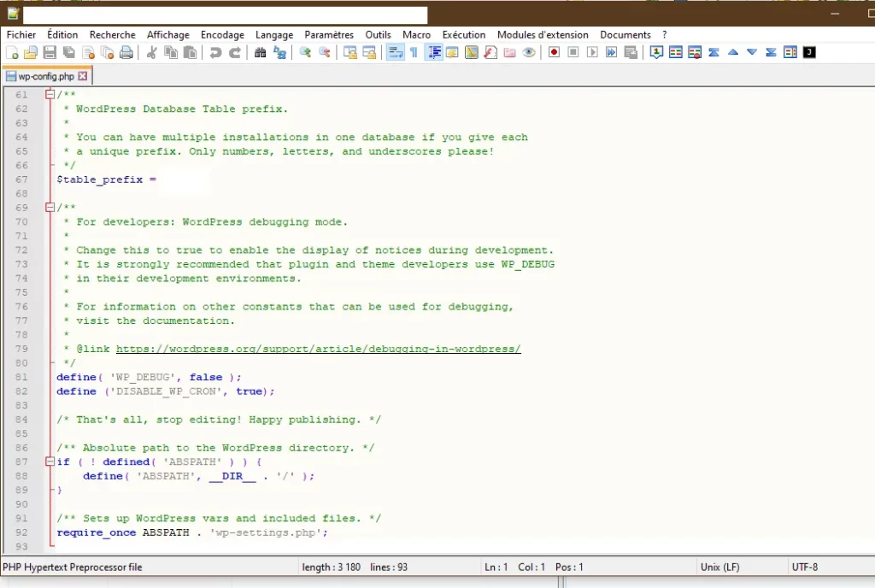This screenshot has width=875, height=588.
Task: Collapse the if block at line 87
Action: 50,462
